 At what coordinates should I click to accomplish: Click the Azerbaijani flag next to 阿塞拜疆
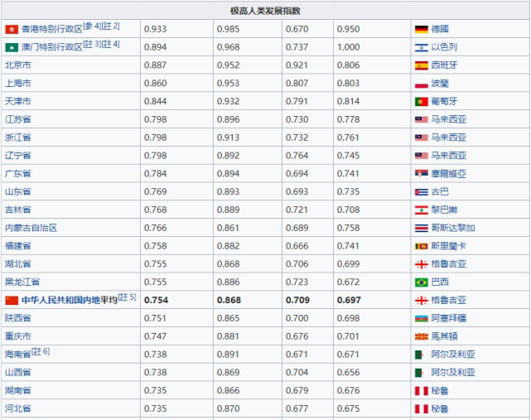click(x=422, y=318)
